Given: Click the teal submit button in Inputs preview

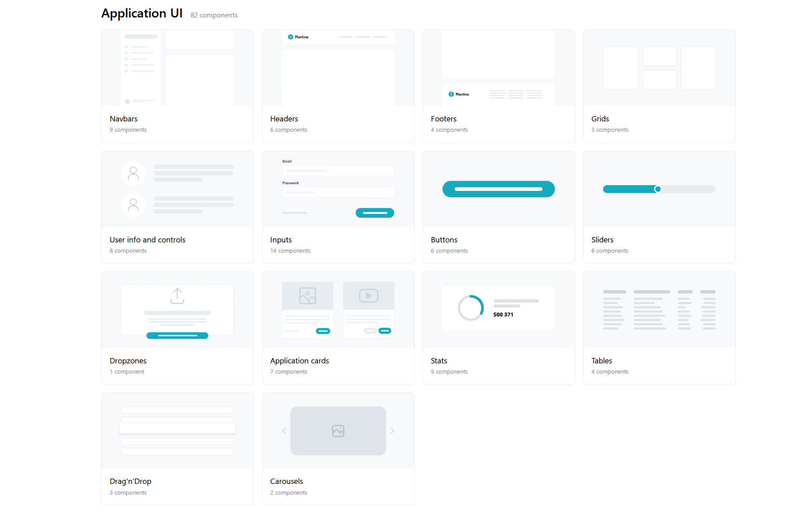Looking at the screenshot, I should [374, 212].
